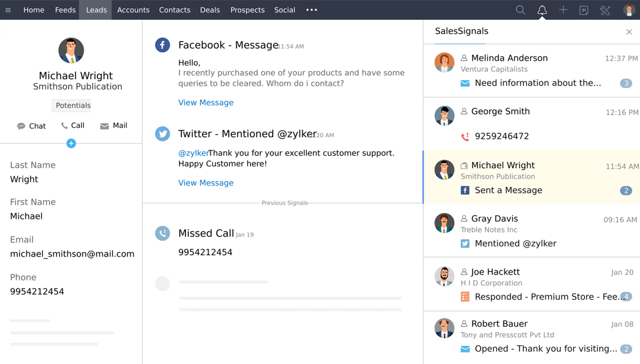This screenshot has width=640, height=364.
Task: Click phone number 9259246472 in signals
Action: (x=502, y=136)
